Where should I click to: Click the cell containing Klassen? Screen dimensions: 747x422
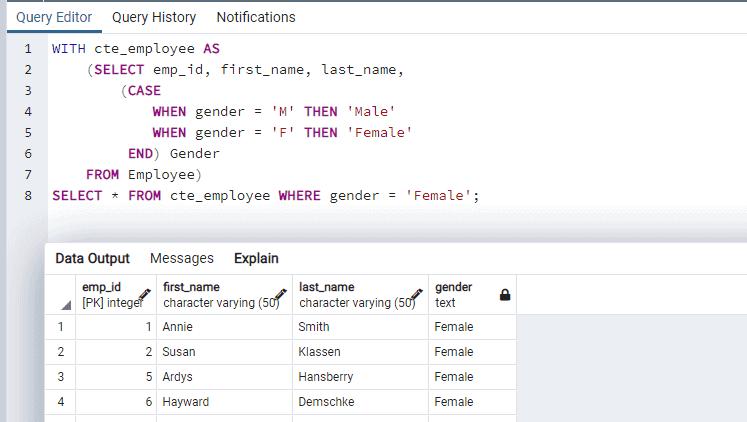(319, 352)
